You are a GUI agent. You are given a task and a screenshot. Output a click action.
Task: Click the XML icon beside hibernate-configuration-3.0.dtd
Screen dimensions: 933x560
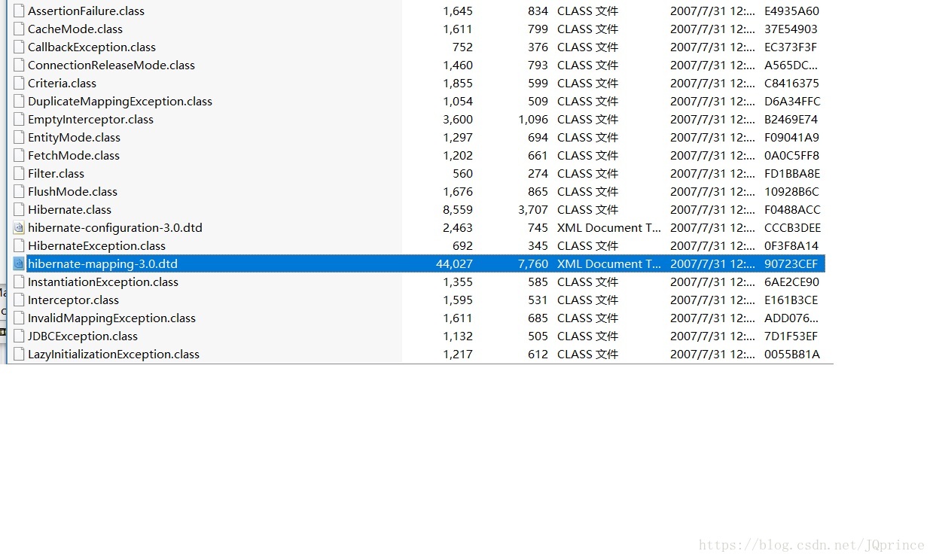point(18,227)
